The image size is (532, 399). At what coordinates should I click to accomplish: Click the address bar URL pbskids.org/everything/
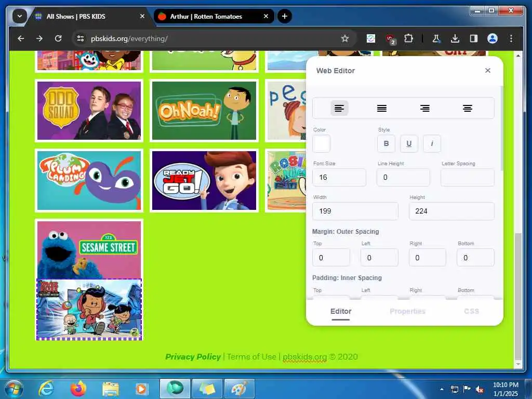tap(129, 38)
